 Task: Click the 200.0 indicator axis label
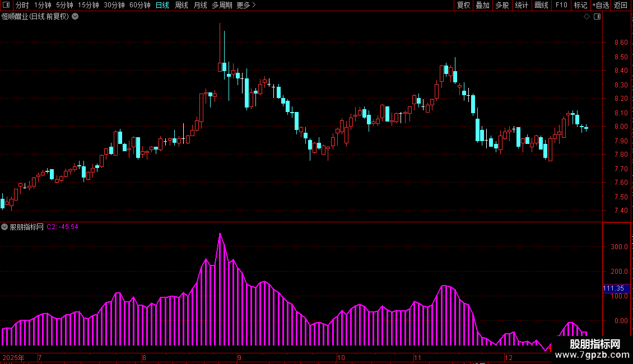[x=619, y=271]
